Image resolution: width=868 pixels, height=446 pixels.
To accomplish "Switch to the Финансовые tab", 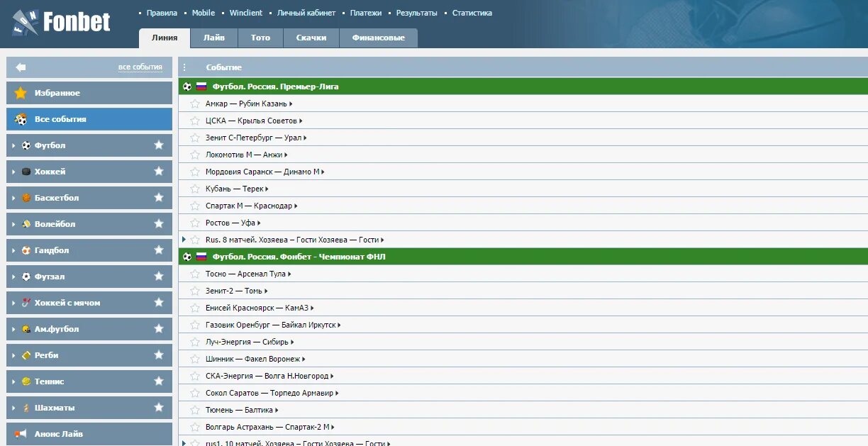I will [x=379, y=38].
